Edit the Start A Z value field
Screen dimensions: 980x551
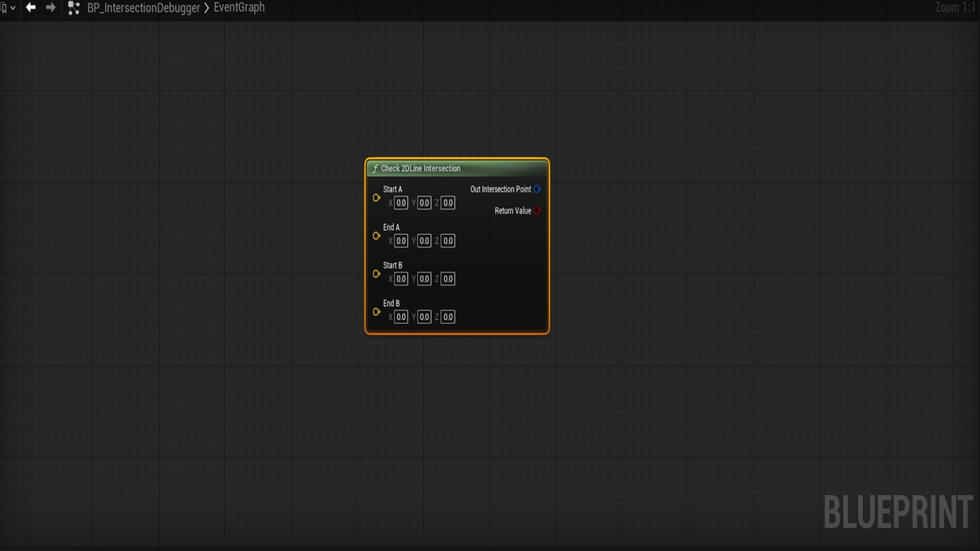pos(448,203)
